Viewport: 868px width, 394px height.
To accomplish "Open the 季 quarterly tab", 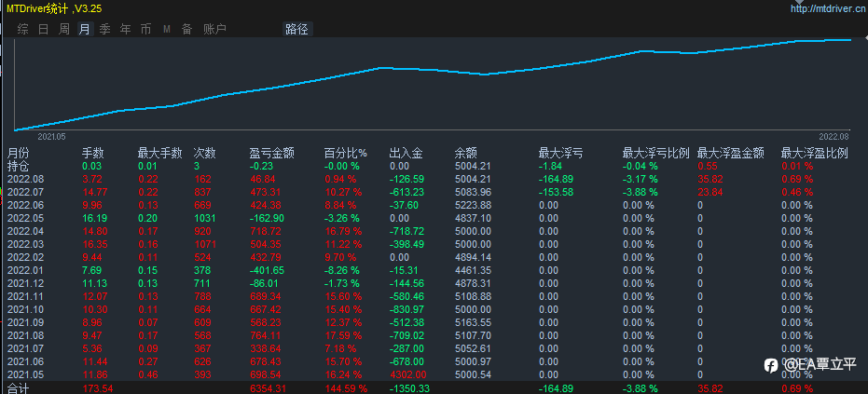I will pos(104,29).
